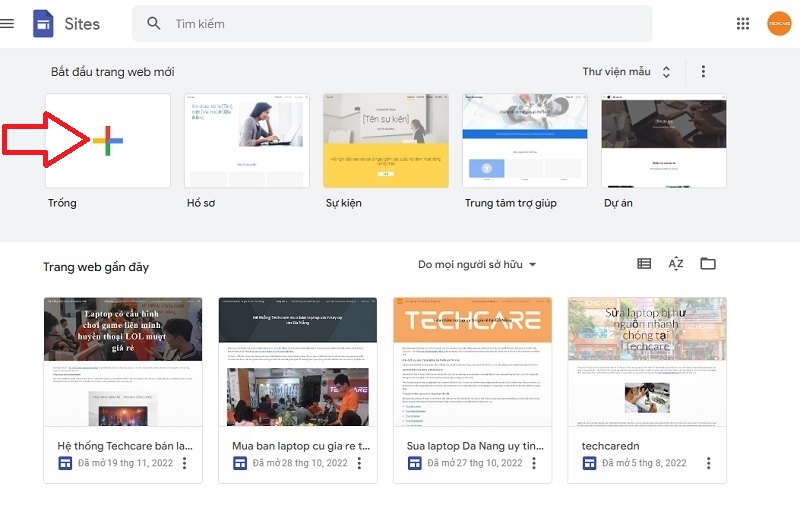Click site icon beside Đã mở 5 thg 8, 2022
The image size is (800, 527).
pos(589,463)
